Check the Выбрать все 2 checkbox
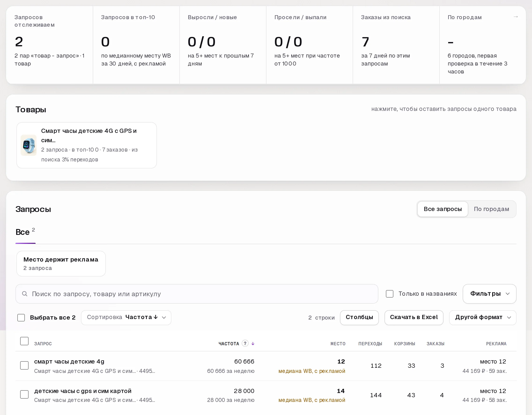The image size is (532, 415). click(21, 317)
